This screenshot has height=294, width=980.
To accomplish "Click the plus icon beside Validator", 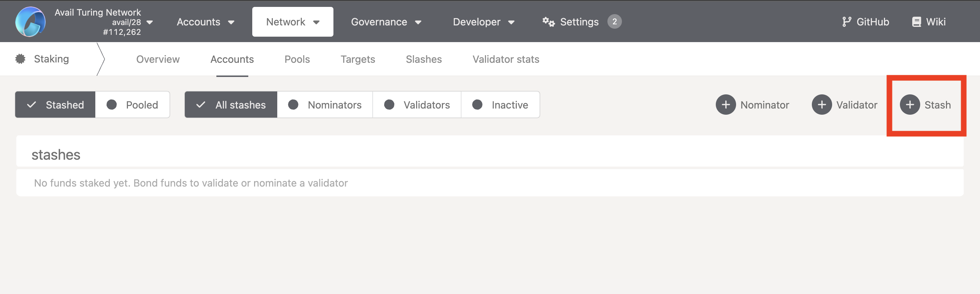I will tap(821, 105).
